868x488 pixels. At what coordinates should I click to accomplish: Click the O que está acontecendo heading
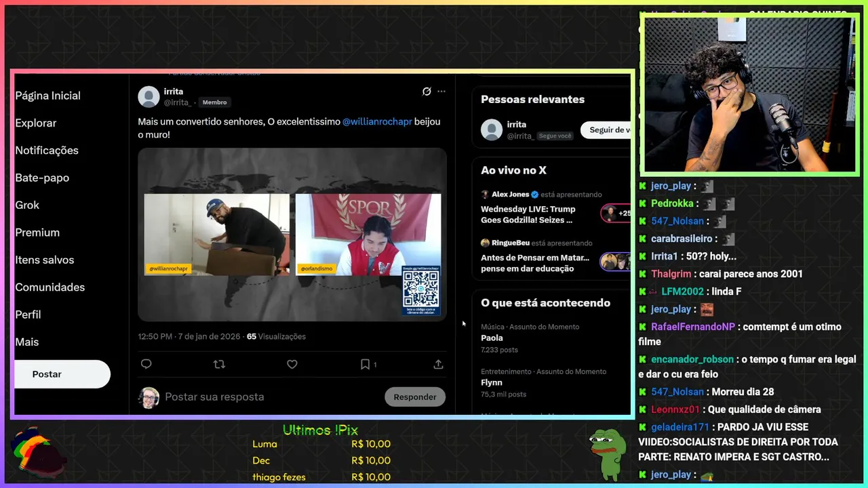pos(545,303)
